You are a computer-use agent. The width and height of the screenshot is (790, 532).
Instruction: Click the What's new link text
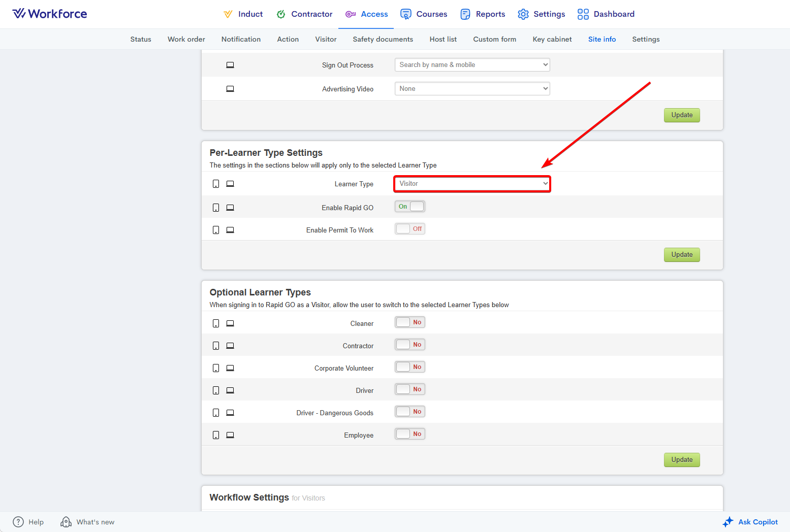[96, 522]
